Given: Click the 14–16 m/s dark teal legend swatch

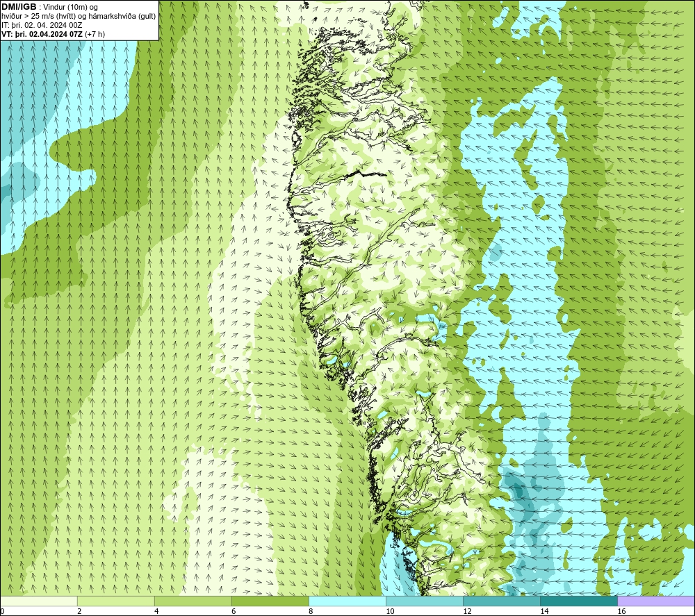Looking at the screenshot, I should pos(579,601).
